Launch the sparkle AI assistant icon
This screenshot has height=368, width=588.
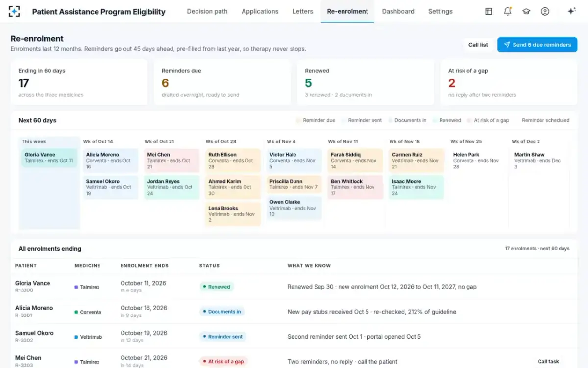(571, 11)
